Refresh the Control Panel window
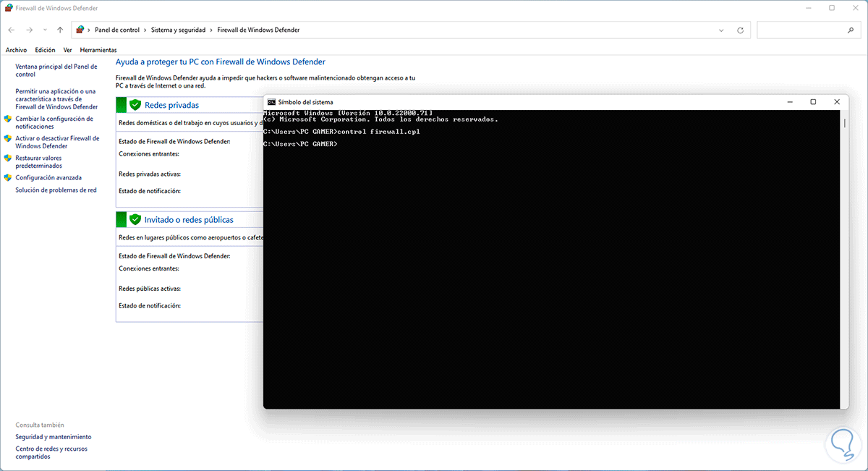Screen dimensions: 868x471 pos(740,30)
